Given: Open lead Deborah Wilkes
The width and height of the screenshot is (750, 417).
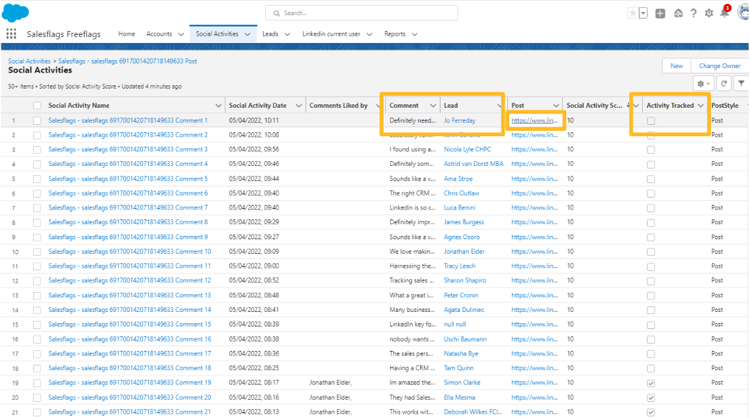Looking at the screenshot, I should coord(473,412).
